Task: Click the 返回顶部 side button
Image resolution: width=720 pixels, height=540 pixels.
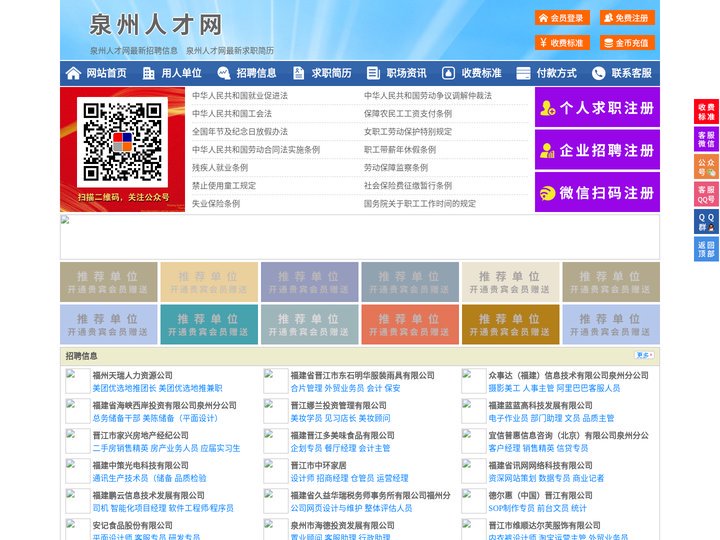Action: 706,249
